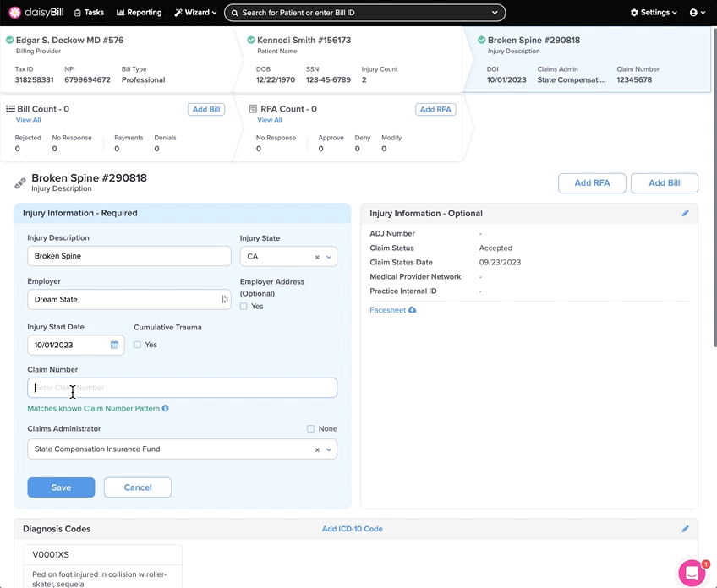
Task: Clear the Claims Administrator selection
Action: (317, 449)
